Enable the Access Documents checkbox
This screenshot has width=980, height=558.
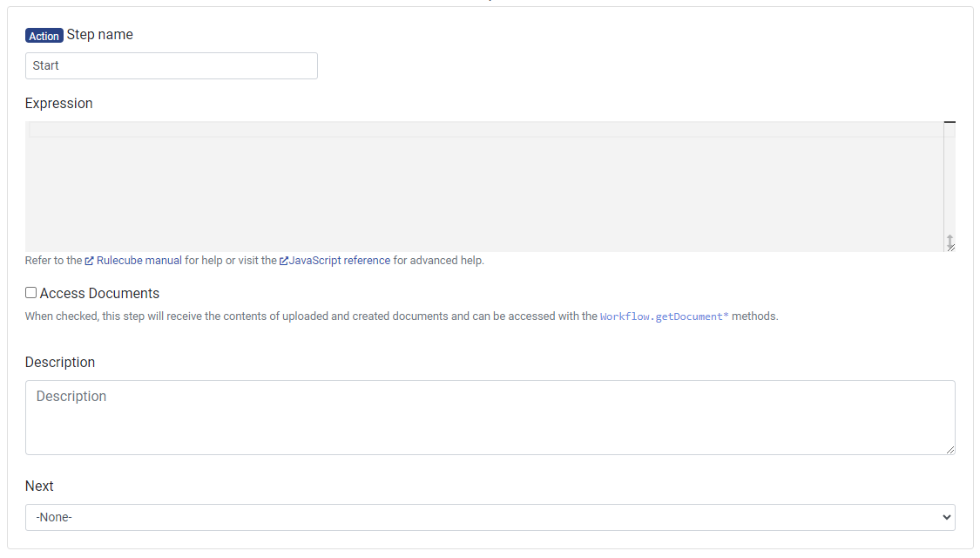tap(30, 293)
